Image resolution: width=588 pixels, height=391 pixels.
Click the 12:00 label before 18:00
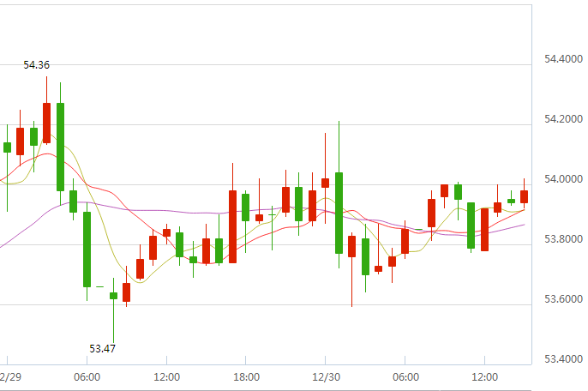[166, 377]
